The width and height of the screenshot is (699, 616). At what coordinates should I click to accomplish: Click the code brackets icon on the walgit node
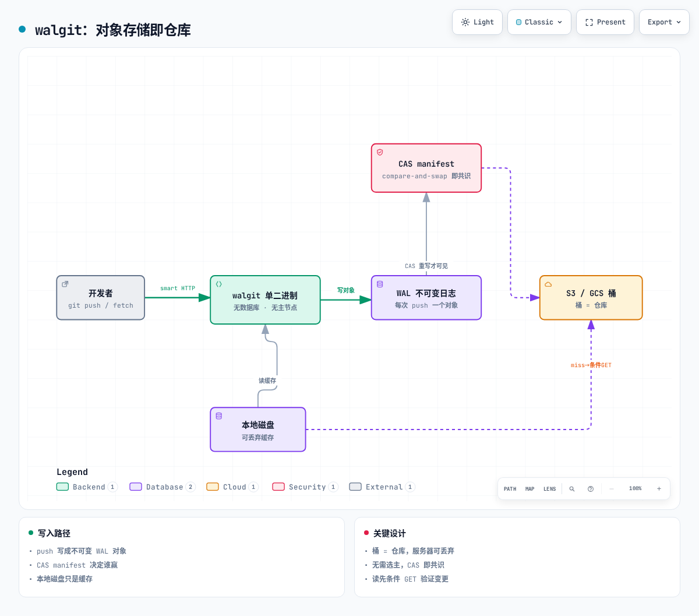point(219,284)
